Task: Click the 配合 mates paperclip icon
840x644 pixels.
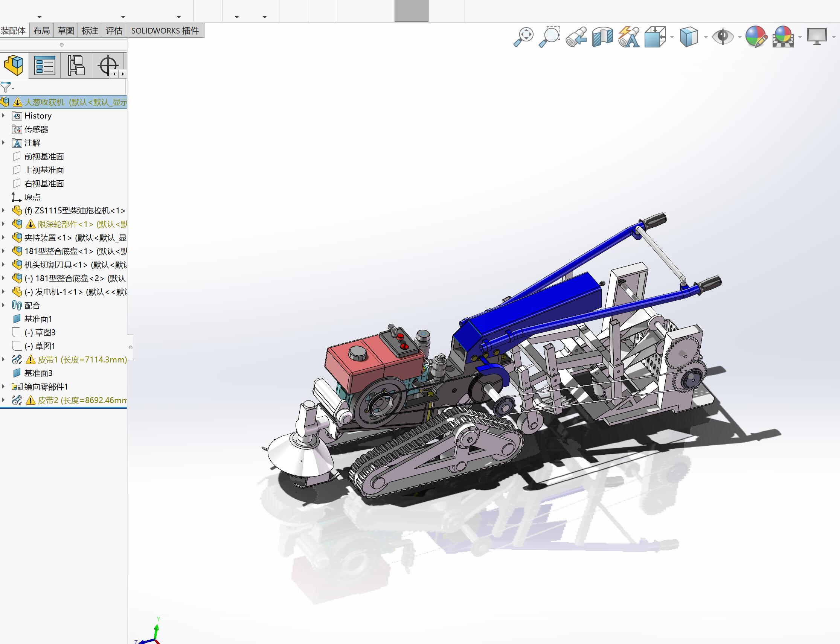Action: click(x=17, y=306)
